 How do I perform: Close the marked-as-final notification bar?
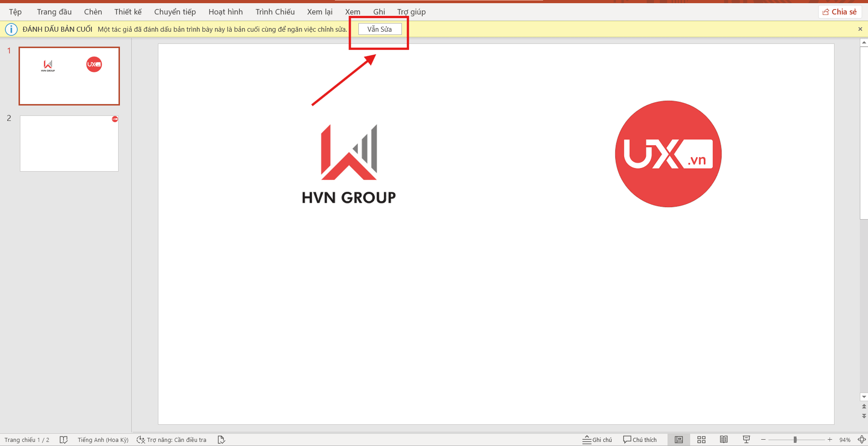860,29
